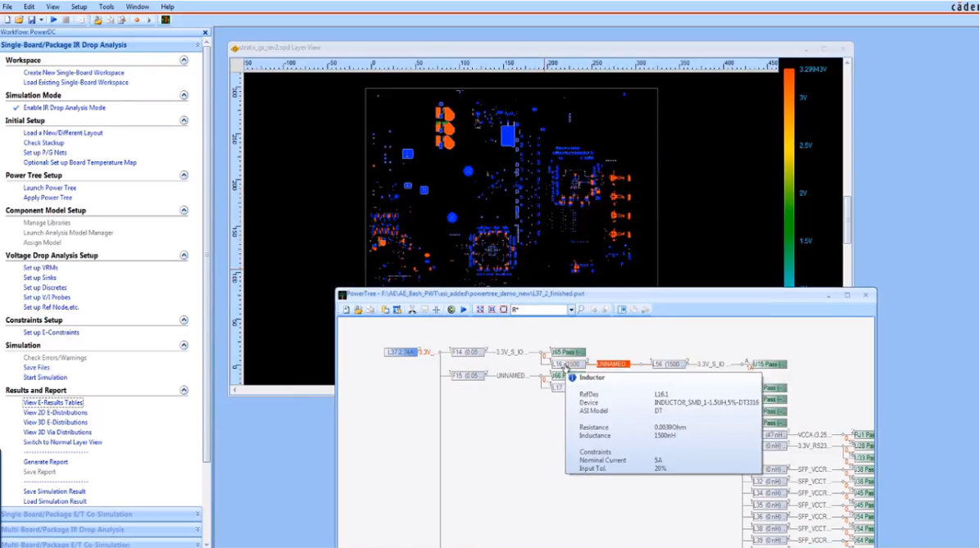The height and width of the screenshot is (548, 980).
Task: Open the Edit menu
Action: coord(29,7)
